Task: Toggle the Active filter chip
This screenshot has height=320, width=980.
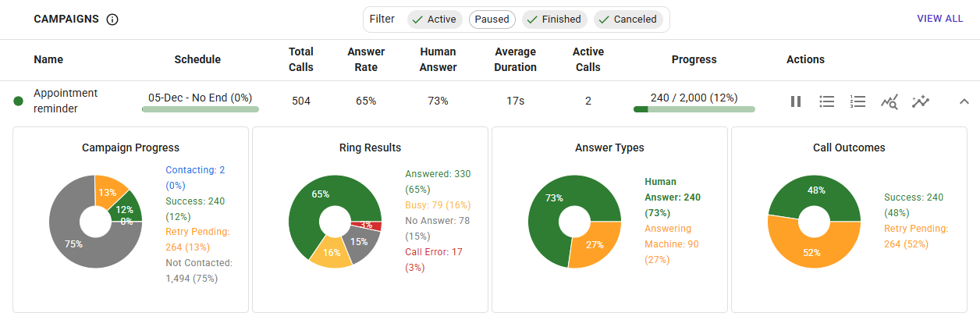Action: click(x=435, y=20)
